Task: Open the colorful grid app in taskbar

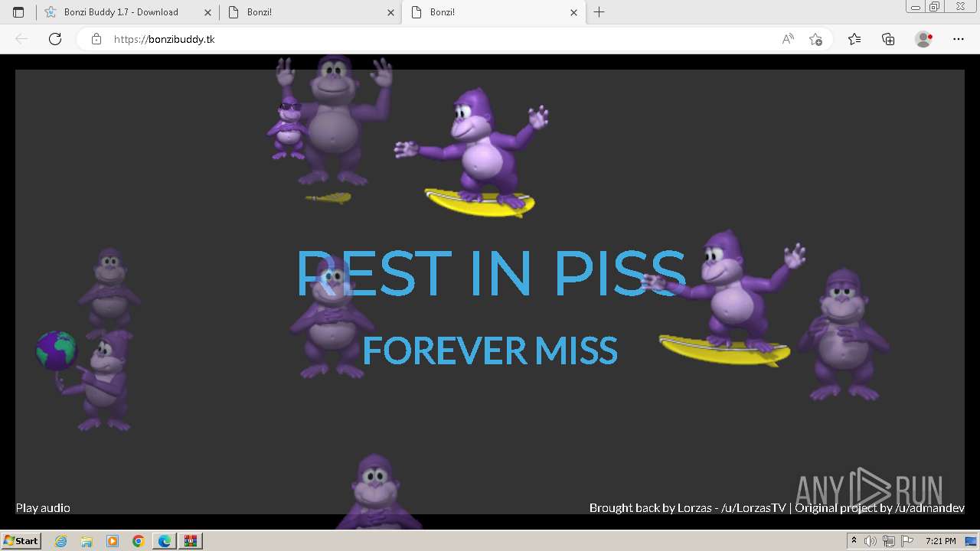Action: (x=191, y=541)
